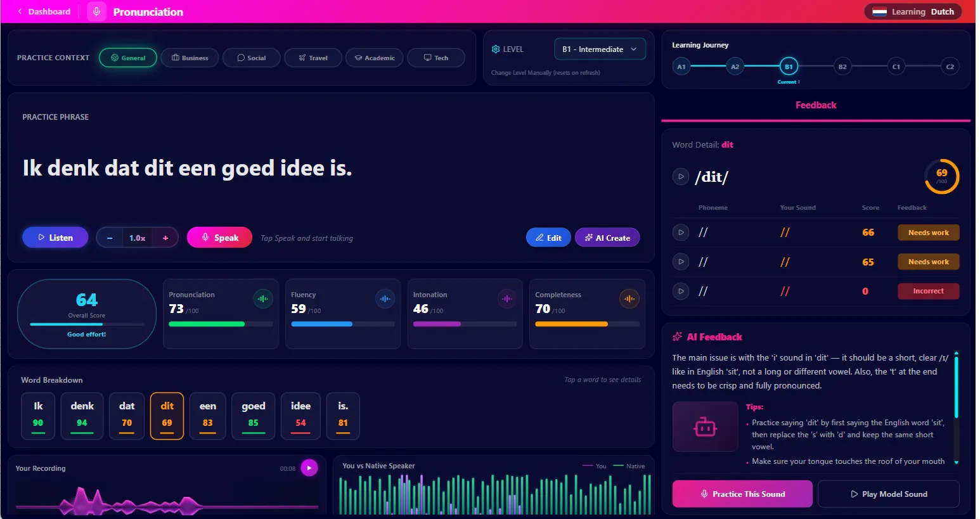The height and width of the screenshot is (519, 980).
Task: Open word detail for 'dat'
Action: coord(127,416)
